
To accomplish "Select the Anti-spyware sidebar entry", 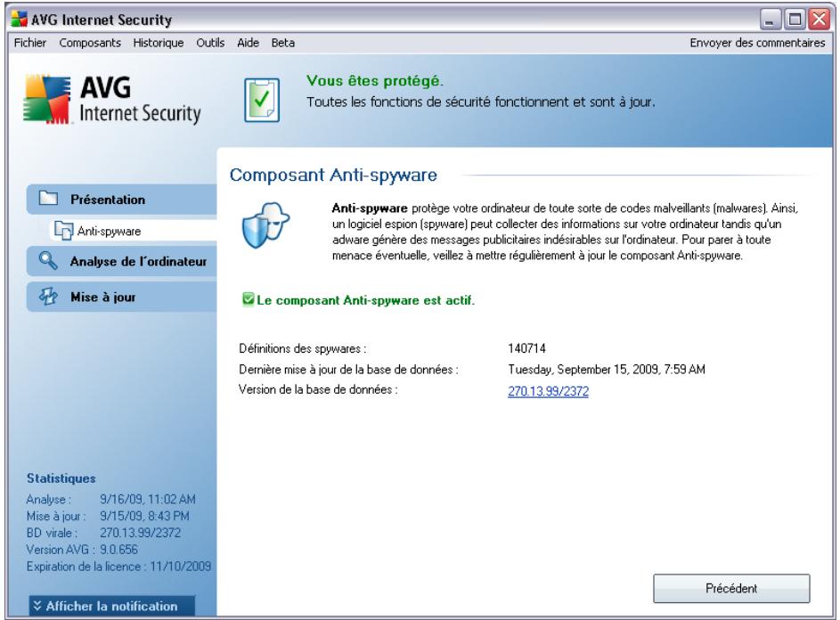I will 134,231.
